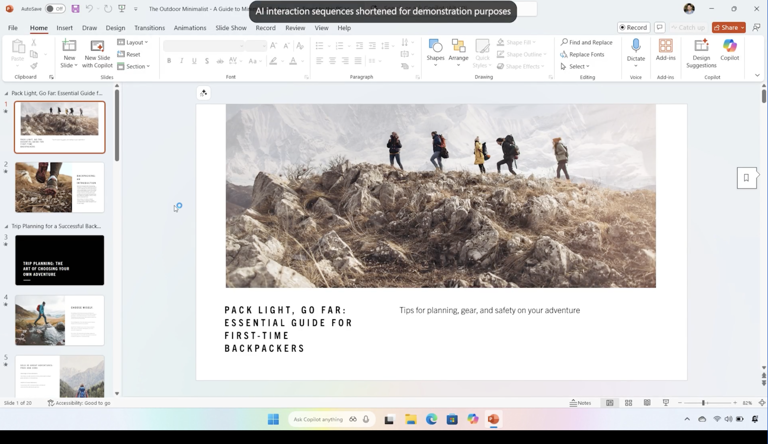768x444 pixels.
Task: Open the Shape Fill dropdown
Action: (x=516, y=42)
